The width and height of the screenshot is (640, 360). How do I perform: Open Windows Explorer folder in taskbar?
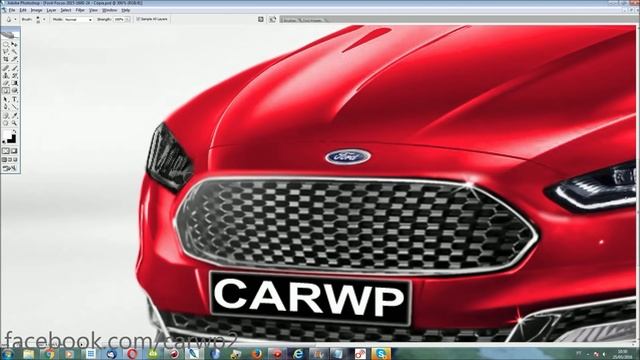[29, 353]
